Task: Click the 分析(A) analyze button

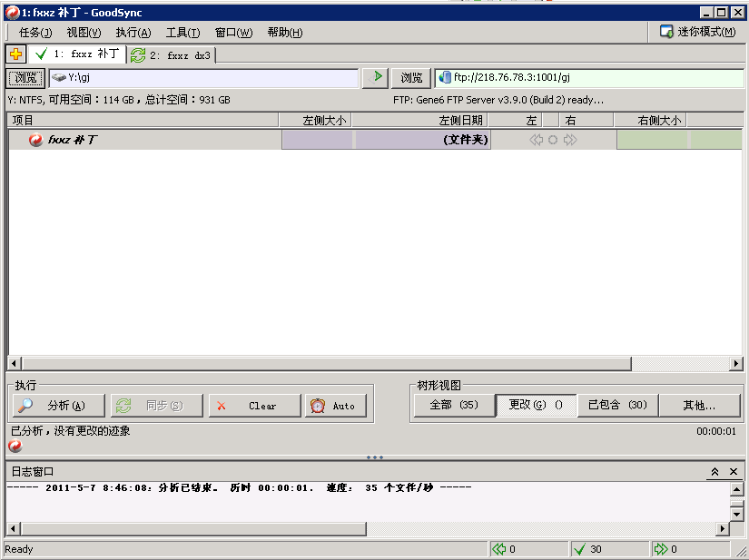Action: [x=58, y=406]
